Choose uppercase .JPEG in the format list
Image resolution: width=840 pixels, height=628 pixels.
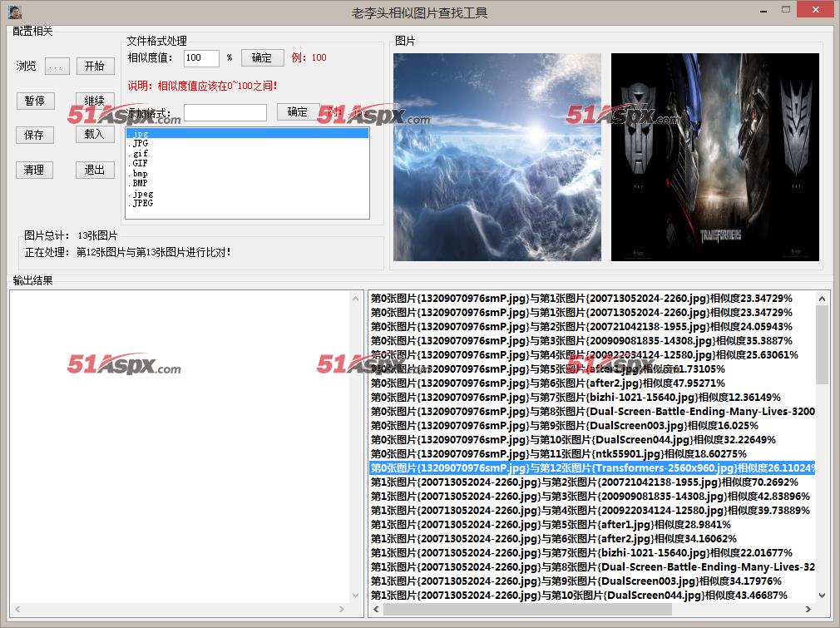(x=142, y=203)
